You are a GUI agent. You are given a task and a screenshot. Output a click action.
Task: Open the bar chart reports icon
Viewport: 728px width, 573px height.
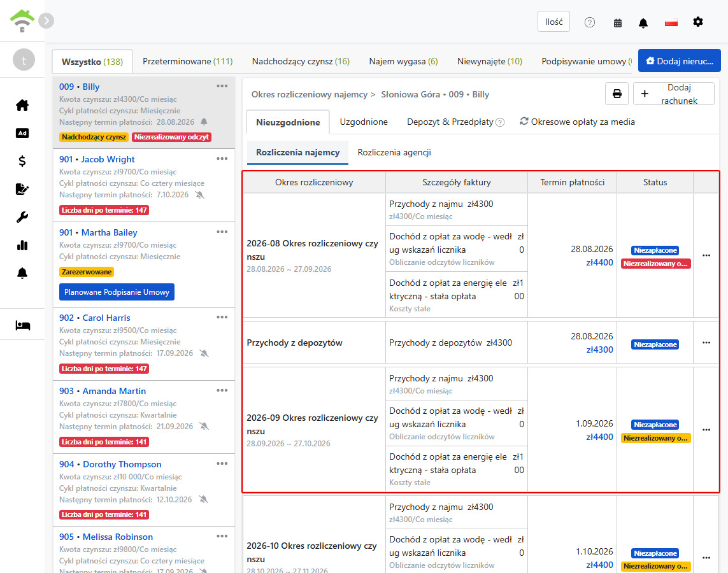click(22, 245)
